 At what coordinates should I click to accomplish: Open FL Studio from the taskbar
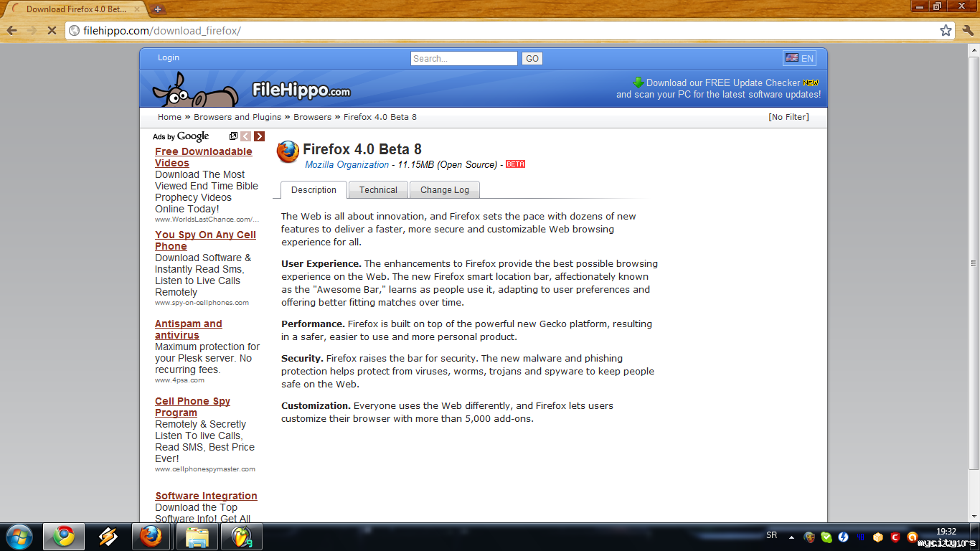point(241,537)
